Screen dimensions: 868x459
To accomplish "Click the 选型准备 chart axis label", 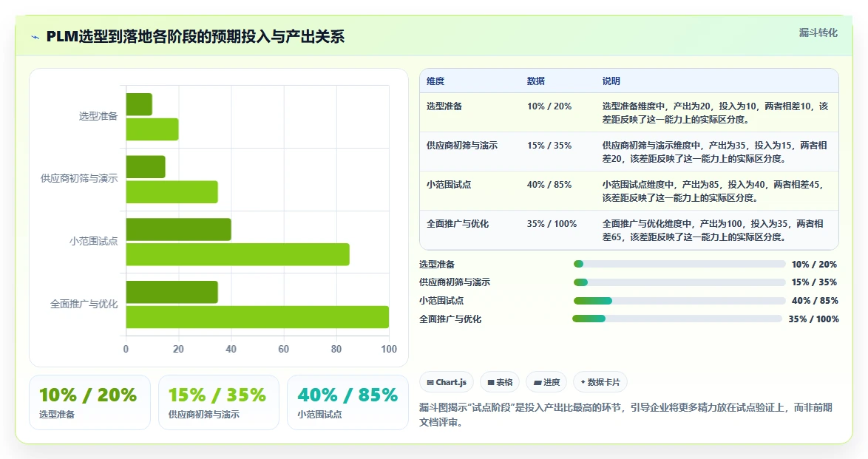I will pyautogui.click(x=98, y=116).
